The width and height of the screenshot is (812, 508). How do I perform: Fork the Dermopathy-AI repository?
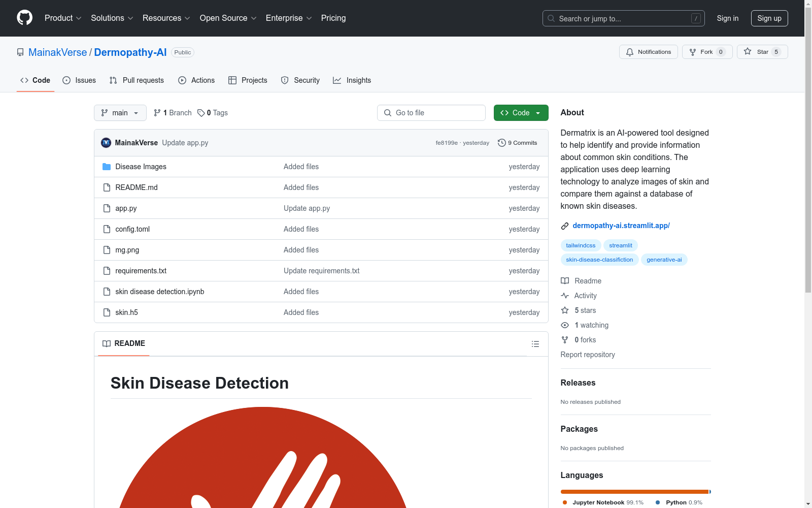pyautogui.click(x=707, y=52)
